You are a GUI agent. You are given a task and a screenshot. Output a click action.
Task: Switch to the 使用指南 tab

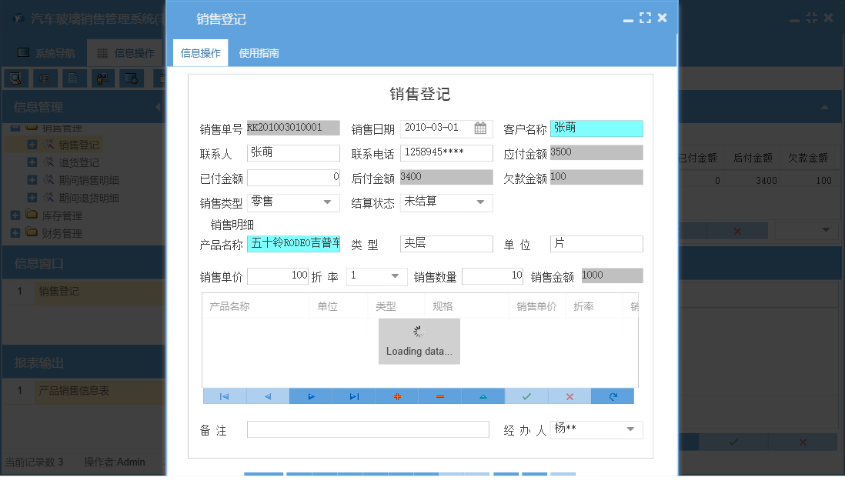[x=261, y=54]
